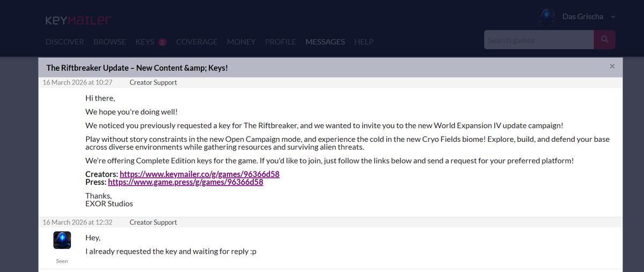Click the Keys notification badge showing 3
This screenshot has width=644, height=272.
click(163, 42)
